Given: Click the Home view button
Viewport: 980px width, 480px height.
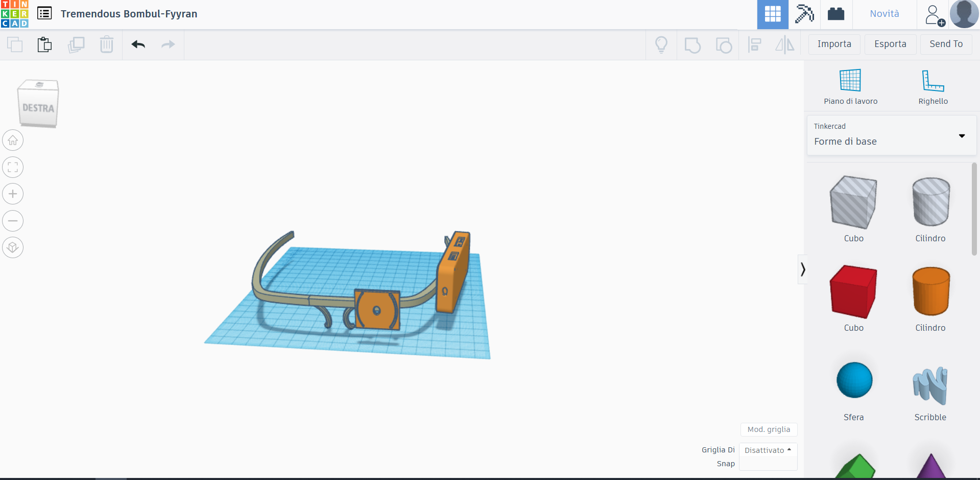Looking at the screenshot, I should pyautogui.click(x=13, y=140).
